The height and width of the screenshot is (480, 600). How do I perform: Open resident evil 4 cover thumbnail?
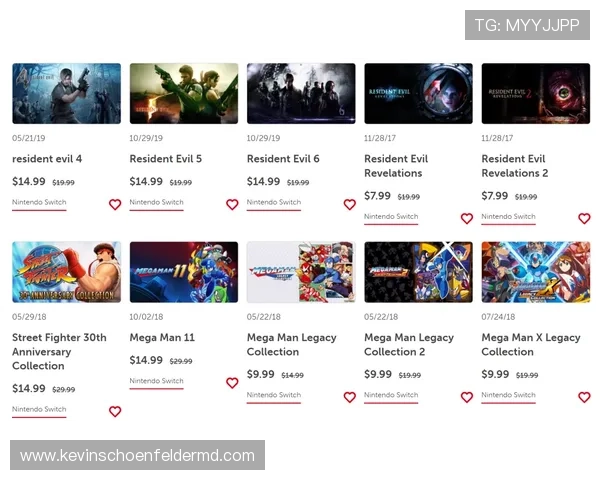(x=66, y=94)
